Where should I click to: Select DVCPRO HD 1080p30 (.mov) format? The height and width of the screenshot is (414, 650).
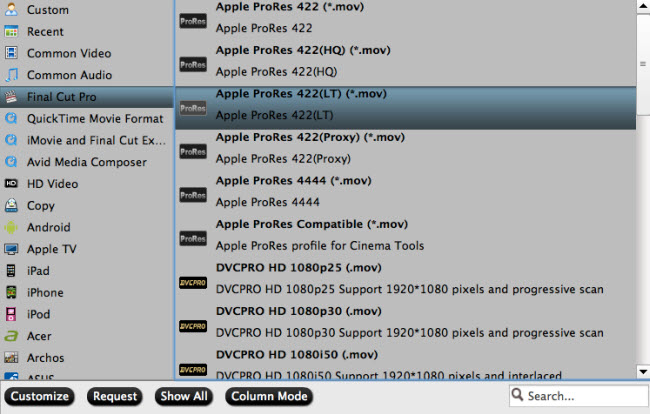[x=405, y=325]
